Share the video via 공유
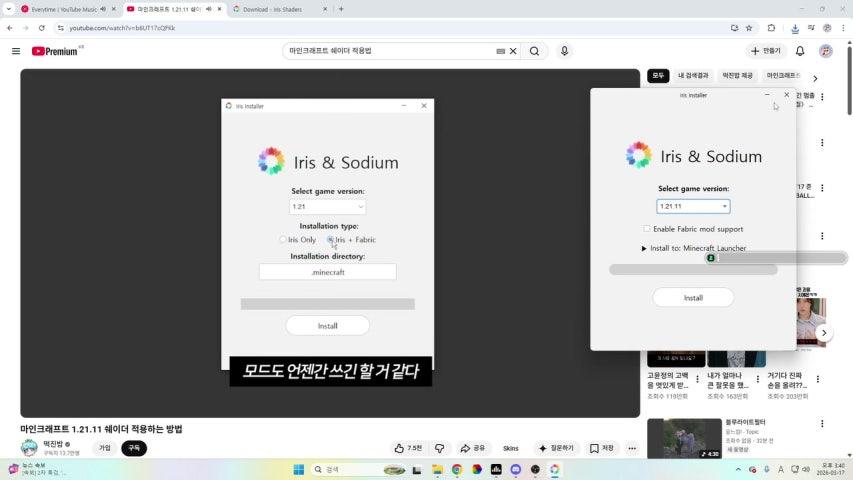Screen dimensions: 853x480 (472, 448)
